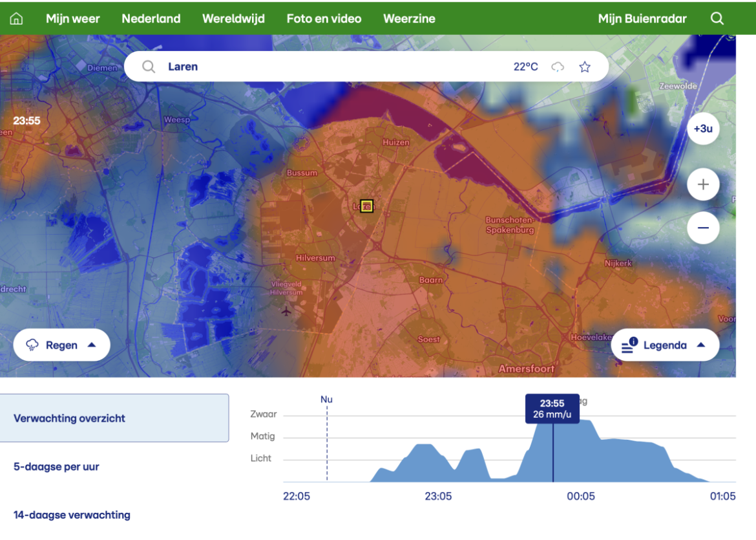Click the Laren location marker on the map

(366, 206)
